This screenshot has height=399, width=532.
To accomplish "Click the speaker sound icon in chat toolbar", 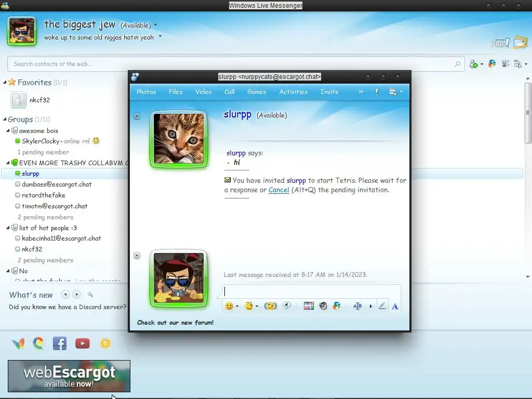I will click(323, 305).
